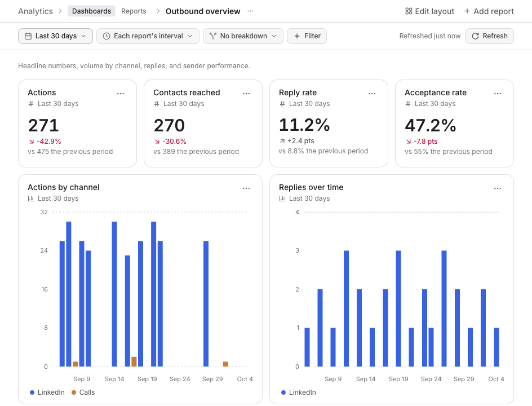
Task: Click the up arrow by +2.4 pts
Action: [282, 141]
